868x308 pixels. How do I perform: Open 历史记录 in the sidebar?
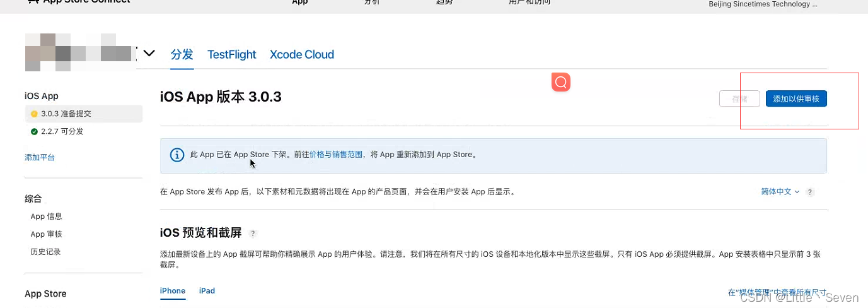45,252
